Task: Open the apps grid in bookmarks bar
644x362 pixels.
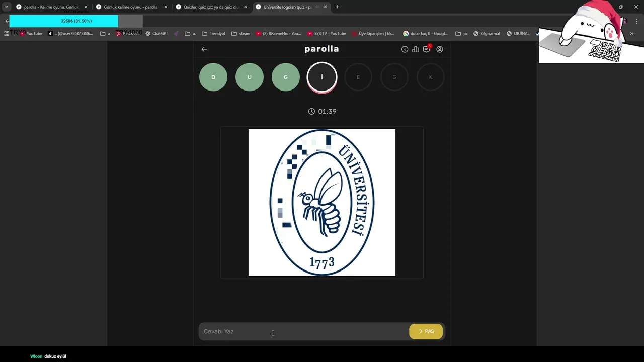Action: [x=7, y=34]
